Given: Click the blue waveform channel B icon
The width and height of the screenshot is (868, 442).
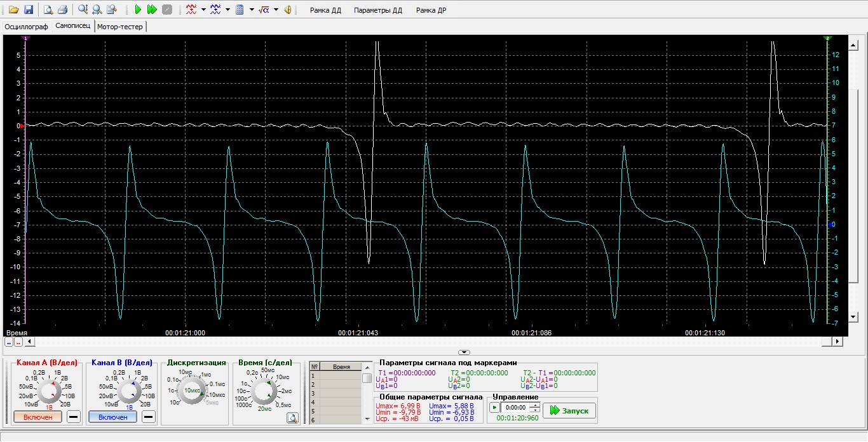Looking at the screenshot, I should point(215,10).
